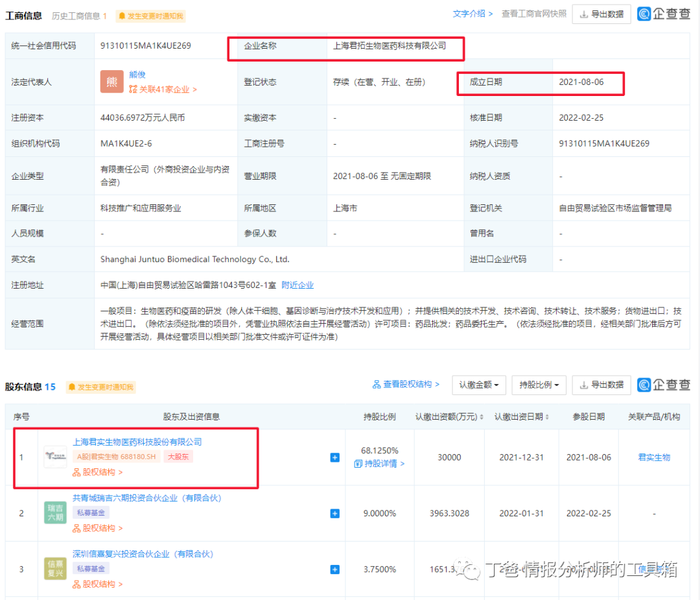Image resolution: width=700 pixels, height=600 pixels.
Task: Sort by 认缴出资额(万元) column arrows
Action: [x=481, y=417]
